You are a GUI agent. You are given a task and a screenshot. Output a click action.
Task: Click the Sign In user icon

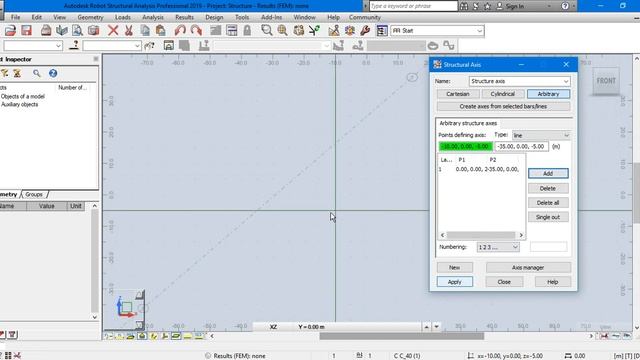500,6
